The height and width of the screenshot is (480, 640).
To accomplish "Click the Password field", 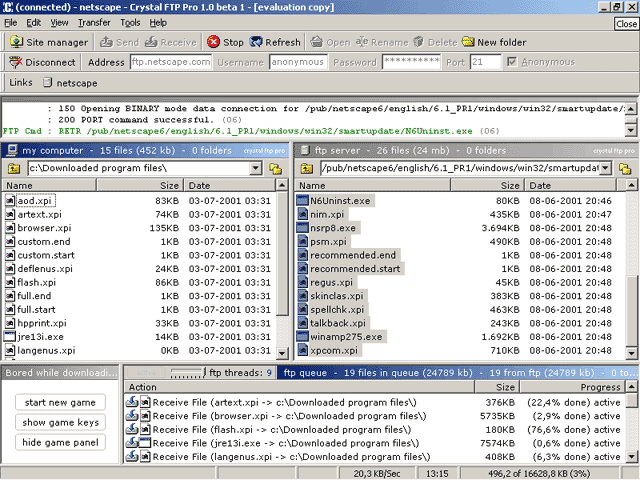I will pos(411,62).
